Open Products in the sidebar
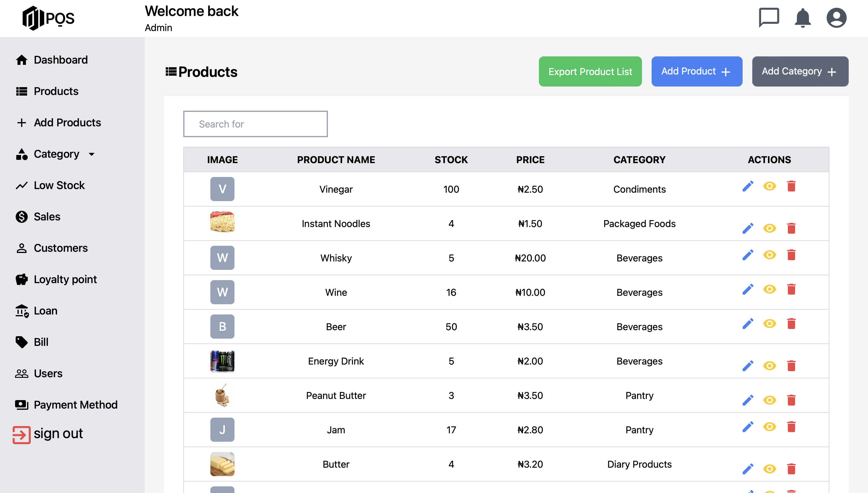Viewport: 868px width, 493px height. [x=47, y=91]
